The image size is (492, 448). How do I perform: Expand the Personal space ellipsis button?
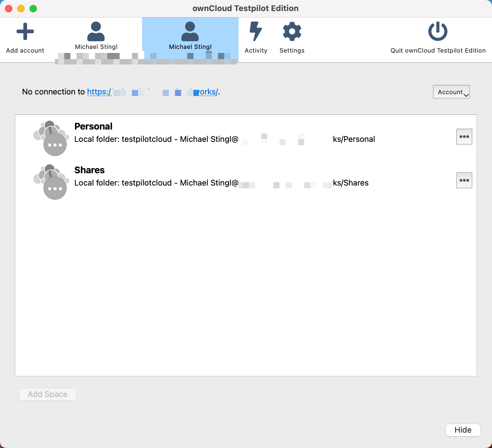(463, 137)
